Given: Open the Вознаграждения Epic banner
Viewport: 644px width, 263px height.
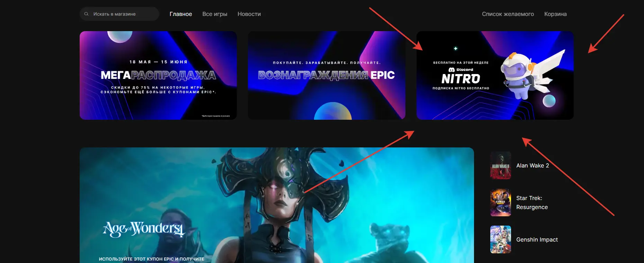Looking at the screenshot, I should click(327, 75).
